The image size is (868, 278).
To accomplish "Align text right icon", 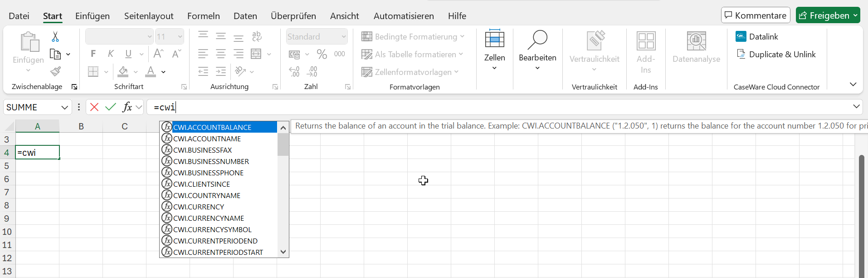I will pos(239,54).
